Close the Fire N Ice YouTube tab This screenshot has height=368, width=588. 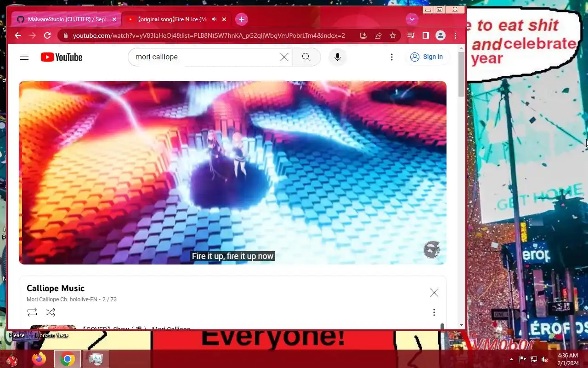coord(224,19)
